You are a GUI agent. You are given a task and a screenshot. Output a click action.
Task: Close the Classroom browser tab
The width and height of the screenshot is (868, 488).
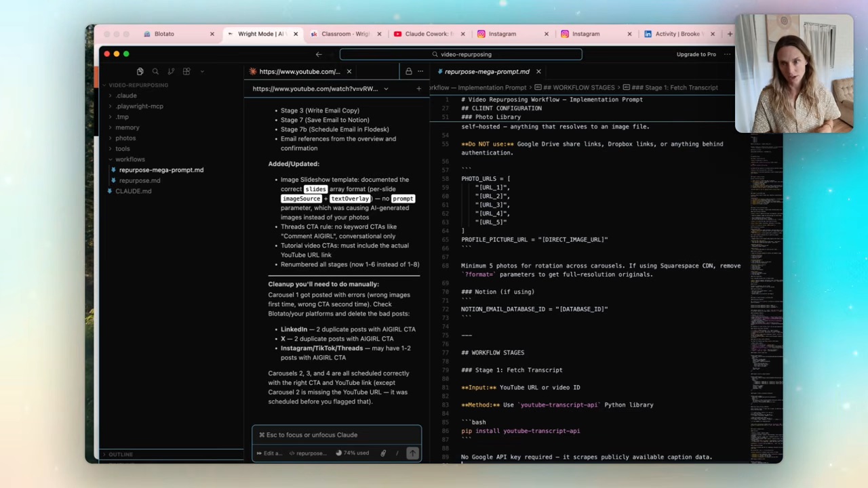(379, 34)
